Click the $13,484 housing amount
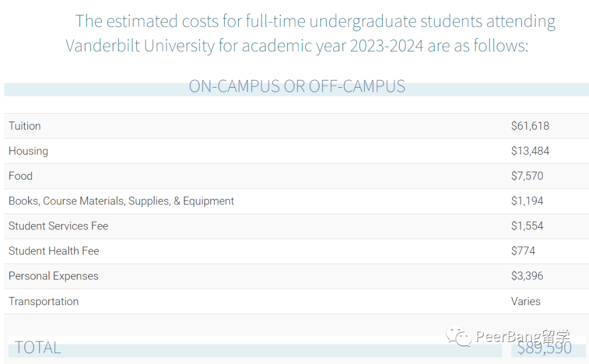Image resolution: width=589 pixels, height=364 pixels. click(x=530, y=151)
